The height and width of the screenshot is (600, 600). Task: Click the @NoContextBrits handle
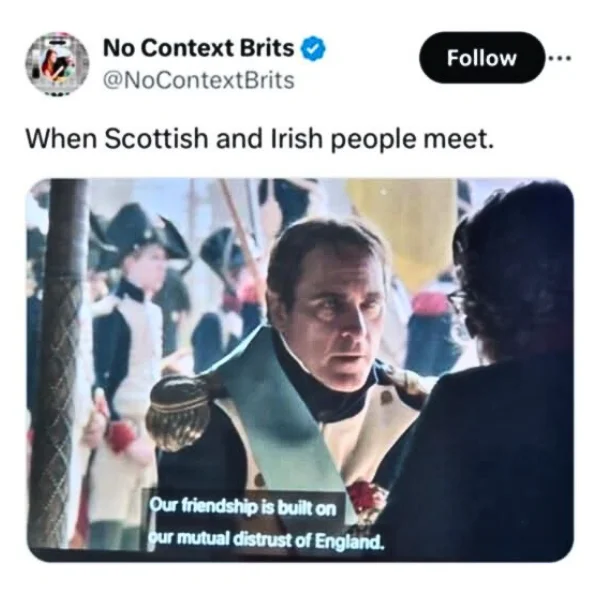pos(199,80)
